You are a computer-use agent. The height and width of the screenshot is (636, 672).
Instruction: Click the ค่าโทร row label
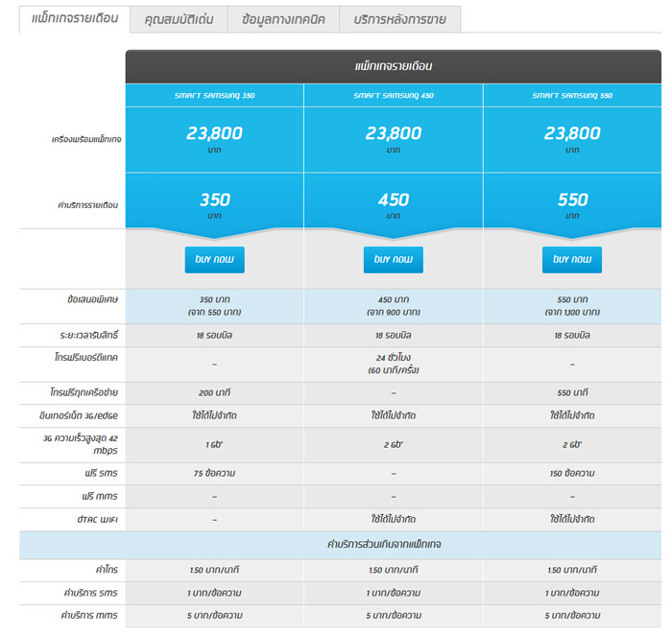click(x=107, y=569)
